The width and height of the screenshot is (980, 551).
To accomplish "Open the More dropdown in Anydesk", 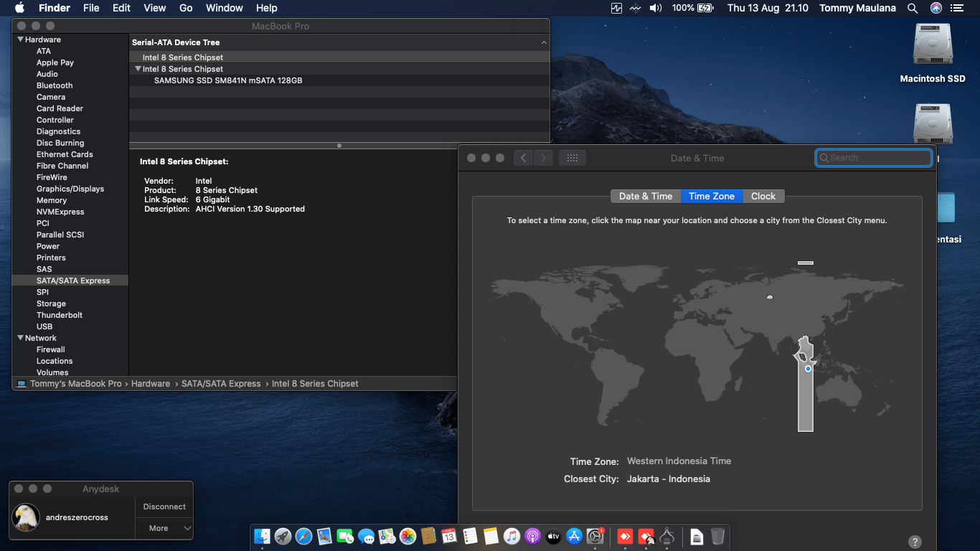I will [164, 528].
